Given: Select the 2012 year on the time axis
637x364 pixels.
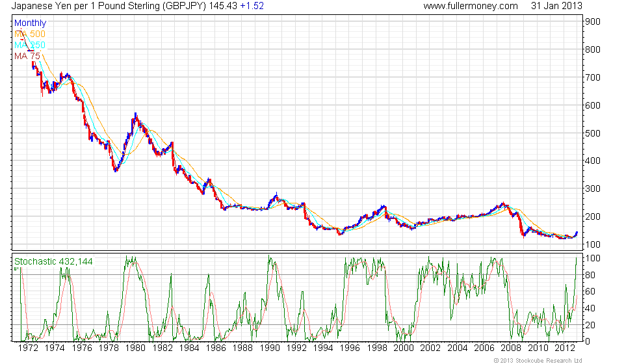Looking at the screenshot, I should (x=565, y=348).
